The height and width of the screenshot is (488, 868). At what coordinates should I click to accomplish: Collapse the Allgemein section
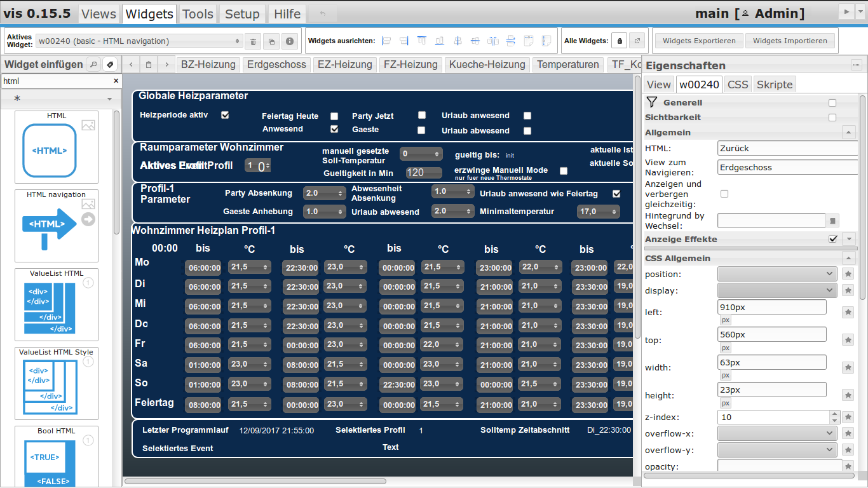click(848, 132)
